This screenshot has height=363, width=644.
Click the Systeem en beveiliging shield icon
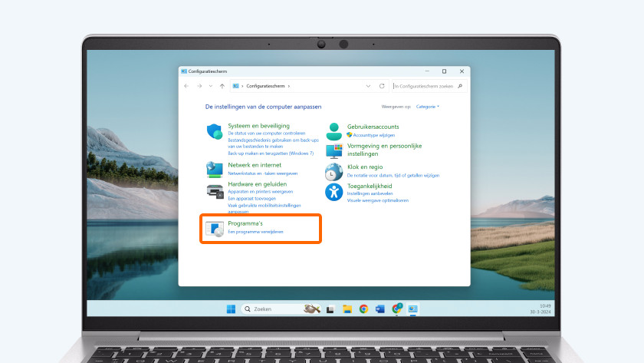coord(215,131)
